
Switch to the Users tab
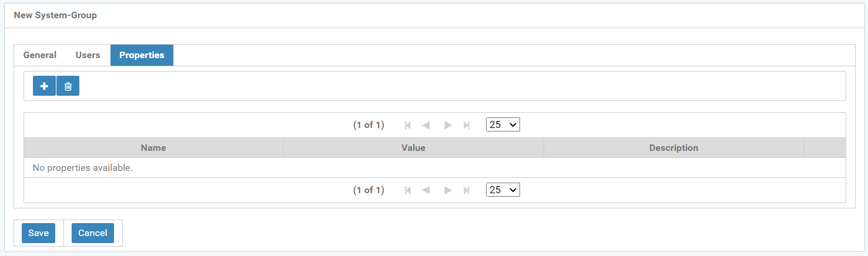coord(88,55)
